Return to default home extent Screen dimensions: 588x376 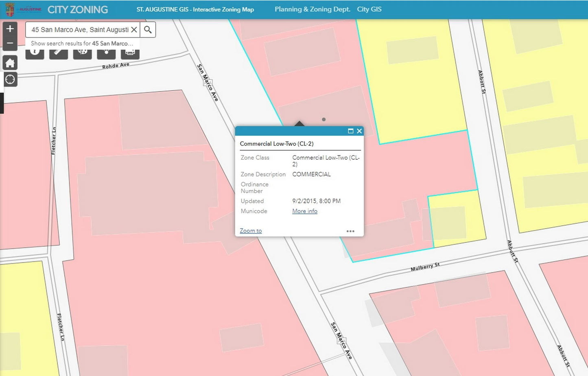click(x=10, y=63)
